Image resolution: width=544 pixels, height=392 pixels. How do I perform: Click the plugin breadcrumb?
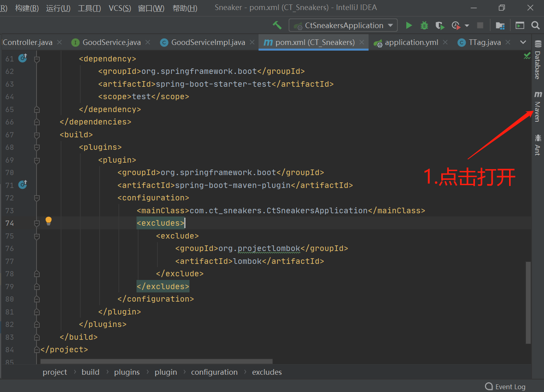pos(166,372)
